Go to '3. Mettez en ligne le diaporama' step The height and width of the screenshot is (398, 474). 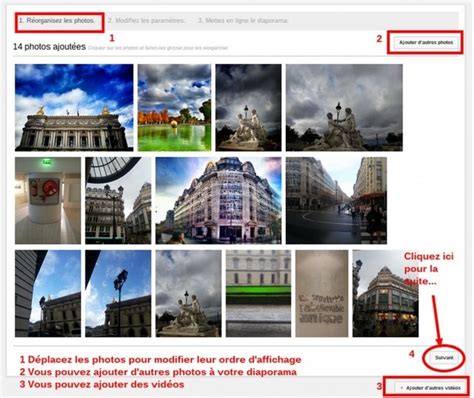[243, 21]
